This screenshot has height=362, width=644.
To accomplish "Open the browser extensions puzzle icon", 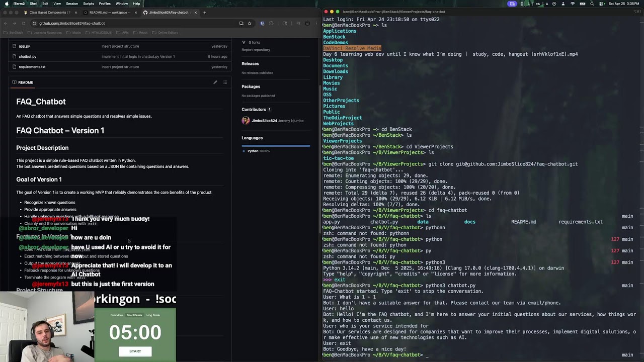I will tap(271, 23).
